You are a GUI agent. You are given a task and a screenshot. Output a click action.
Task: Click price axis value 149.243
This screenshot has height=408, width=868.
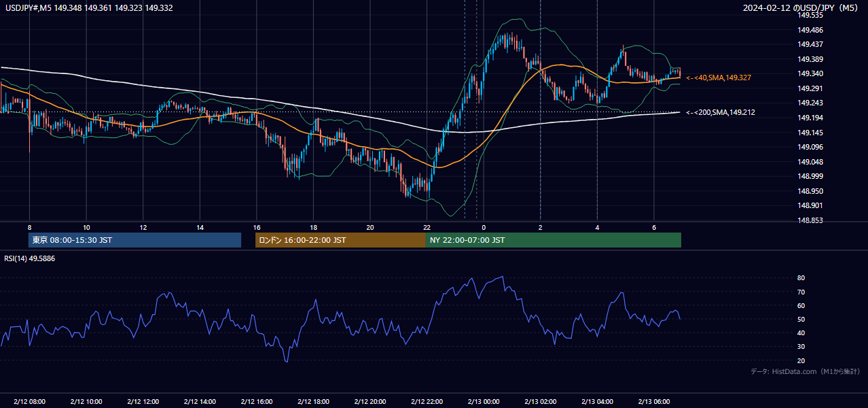tap(810, 103)
